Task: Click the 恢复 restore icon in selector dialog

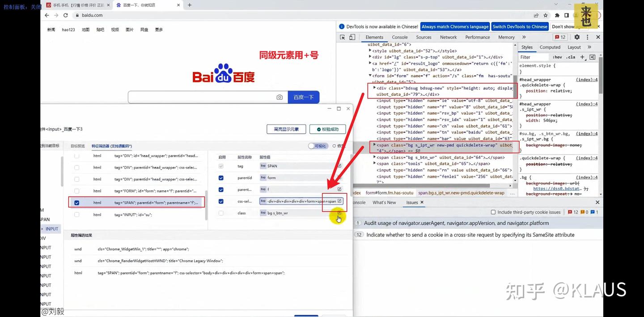Action: click(x=334, y=146)
